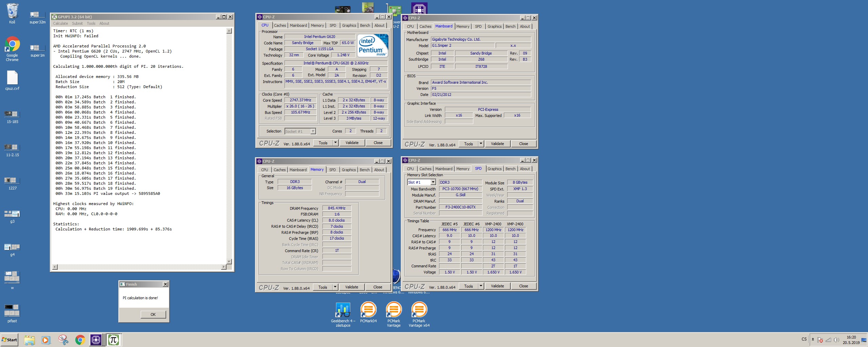This screenshot has width=868, height=347.
Task: Open the pifast desktop icon
Action: [12, 313]
